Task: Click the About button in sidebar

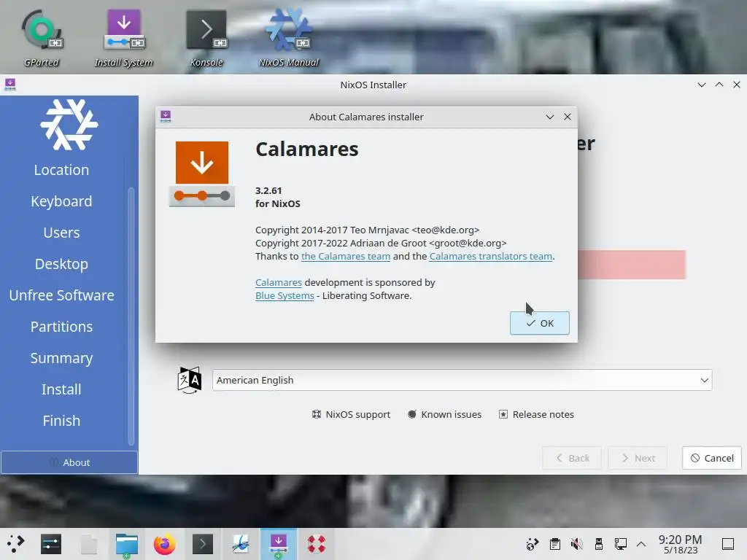Action: tap(69, 462)
